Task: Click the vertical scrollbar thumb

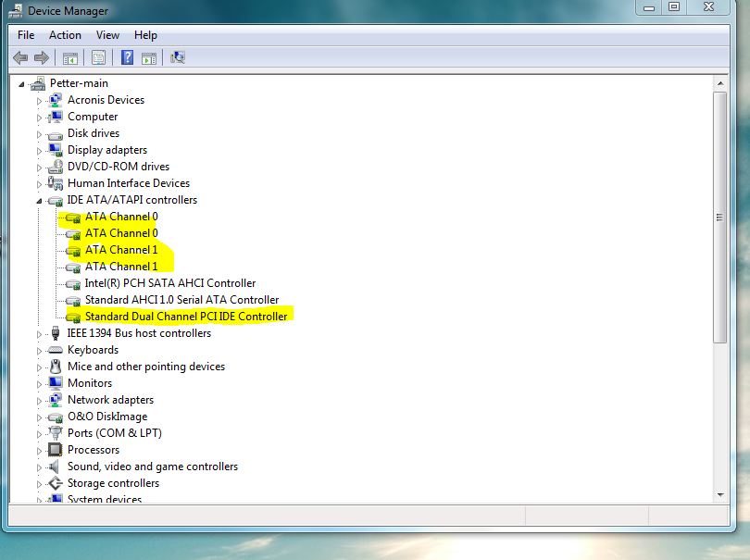Action: click(719, 218)
